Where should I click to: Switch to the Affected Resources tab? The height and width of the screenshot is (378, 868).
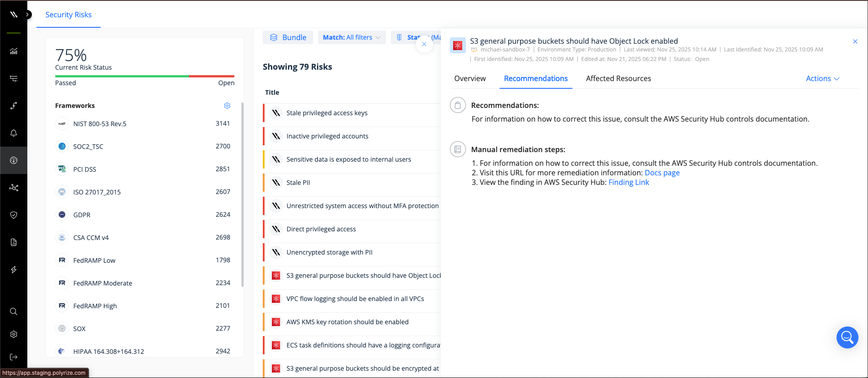(618, 78)
